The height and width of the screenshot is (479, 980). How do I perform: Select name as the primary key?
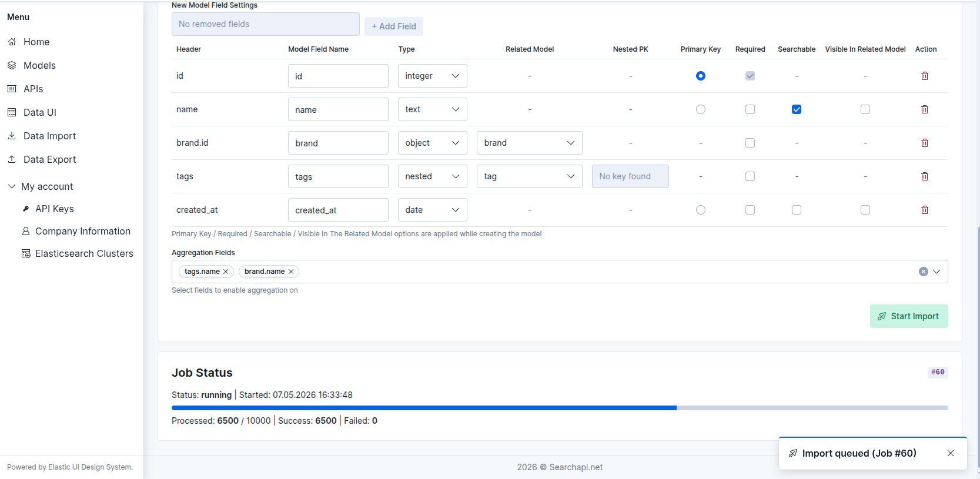[701, 109]
